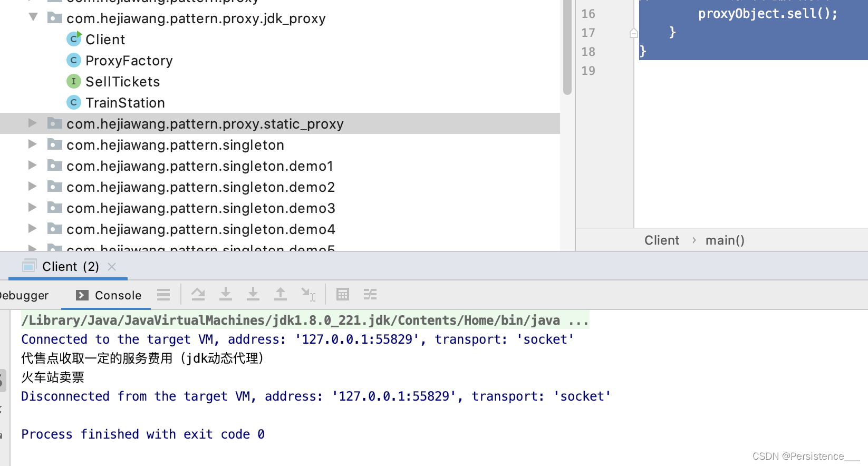Click the project tree vertical scrollbar
This screenshot has width=868, height=466.
(567, 47)
